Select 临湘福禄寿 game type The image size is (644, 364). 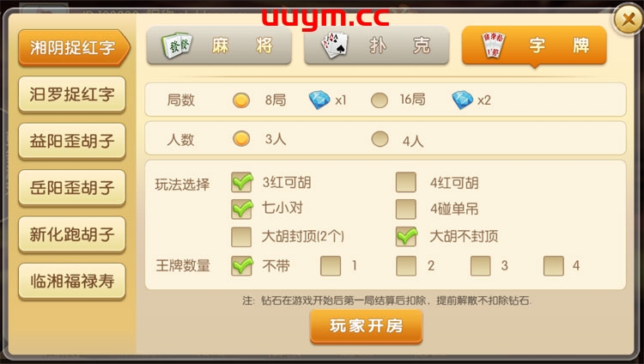[72, 282]
